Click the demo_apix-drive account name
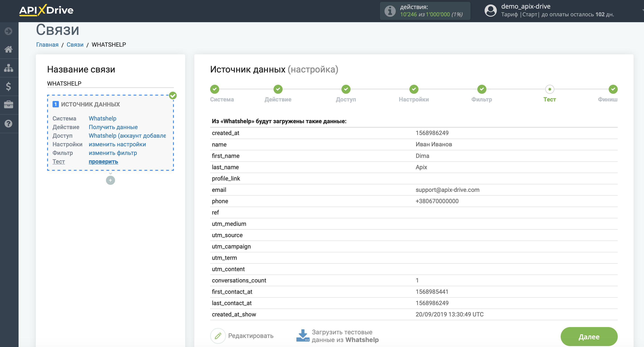The width and height of the screenshot is (644, 347). tap(526, 7)
